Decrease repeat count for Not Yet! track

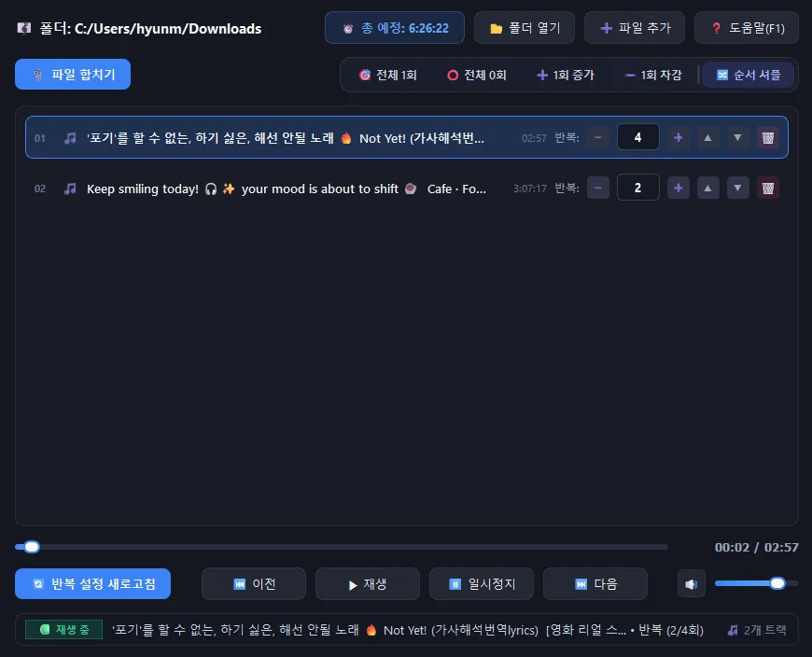click(x=598, y=138)
